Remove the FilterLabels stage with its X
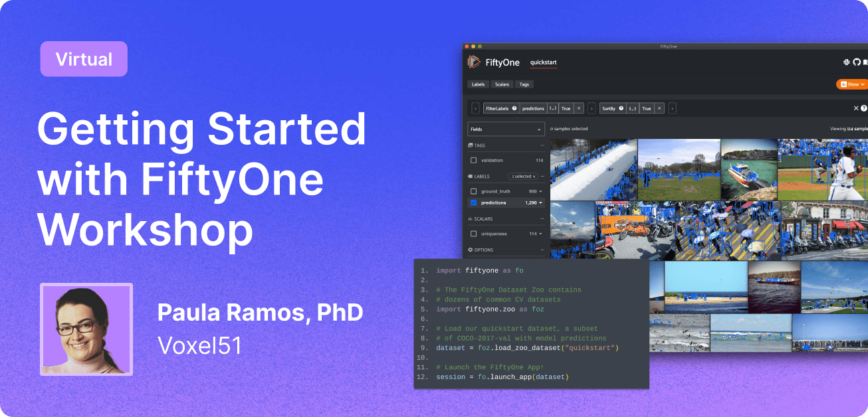Screen dimensions: 868x417 [x=579, y=108]
